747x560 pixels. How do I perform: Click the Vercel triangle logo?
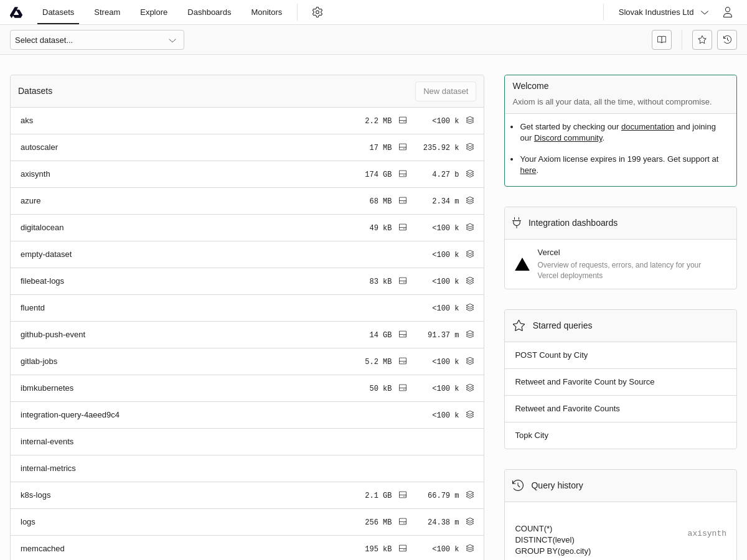click(x=522, y=264)
